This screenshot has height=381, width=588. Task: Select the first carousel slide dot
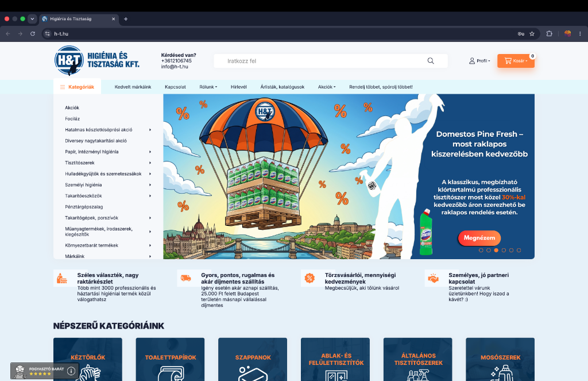pyautogui.click(x=481, y=250)
